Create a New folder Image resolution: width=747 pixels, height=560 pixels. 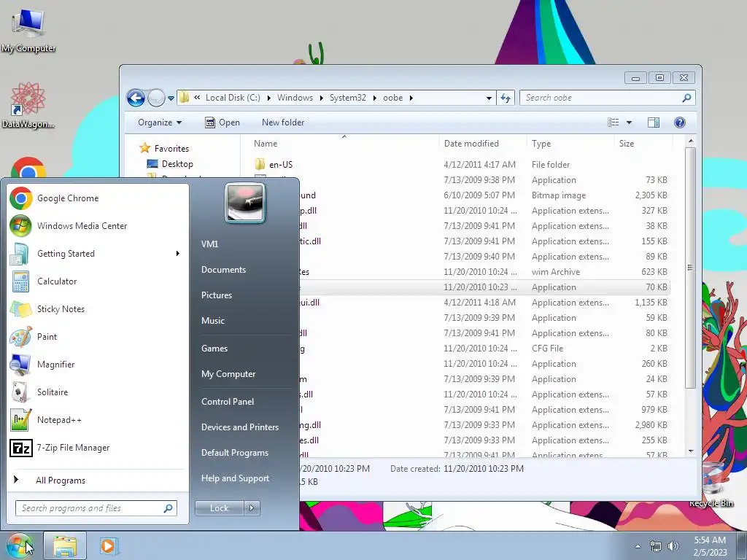click(x=283, y=122)
